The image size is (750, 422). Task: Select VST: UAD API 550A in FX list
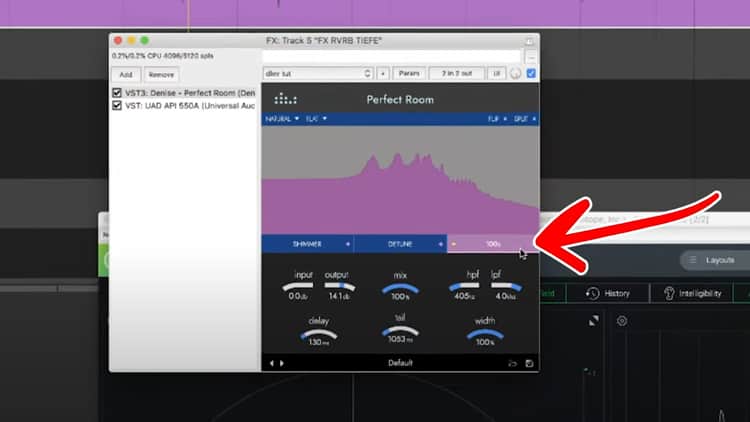190,105
